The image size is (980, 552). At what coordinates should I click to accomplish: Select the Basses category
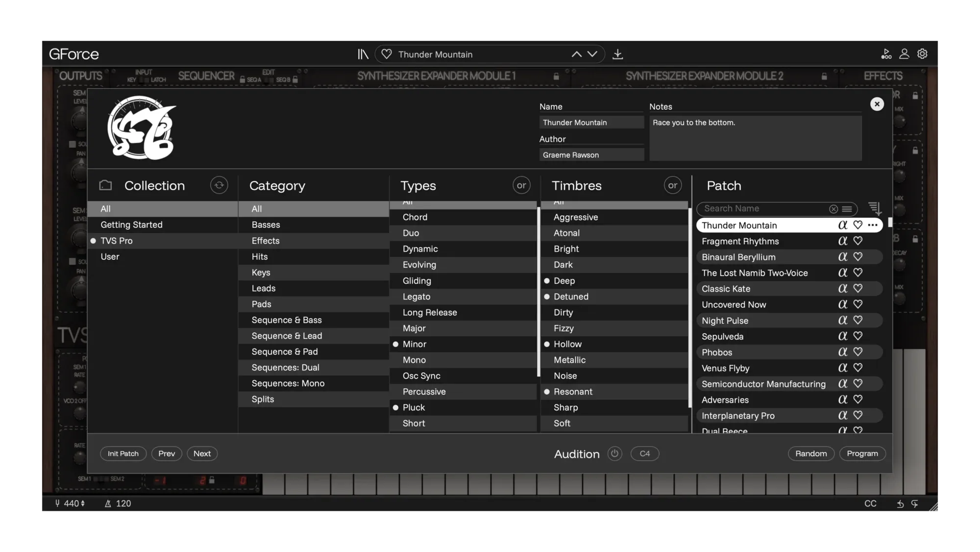tap(314, 225)
